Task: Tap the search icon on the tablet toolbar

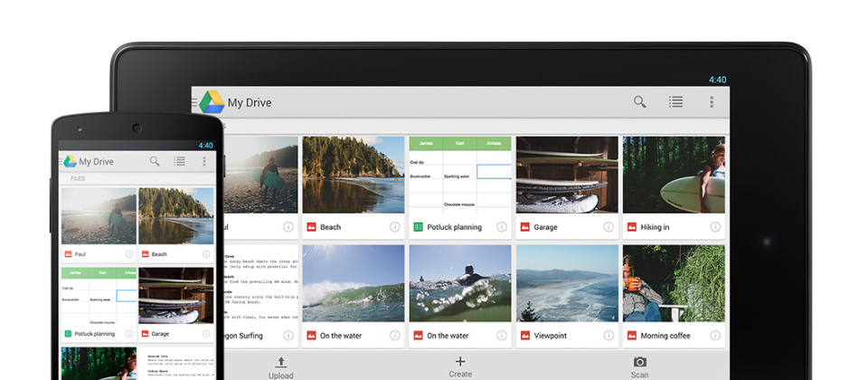Action: (640, 102)
